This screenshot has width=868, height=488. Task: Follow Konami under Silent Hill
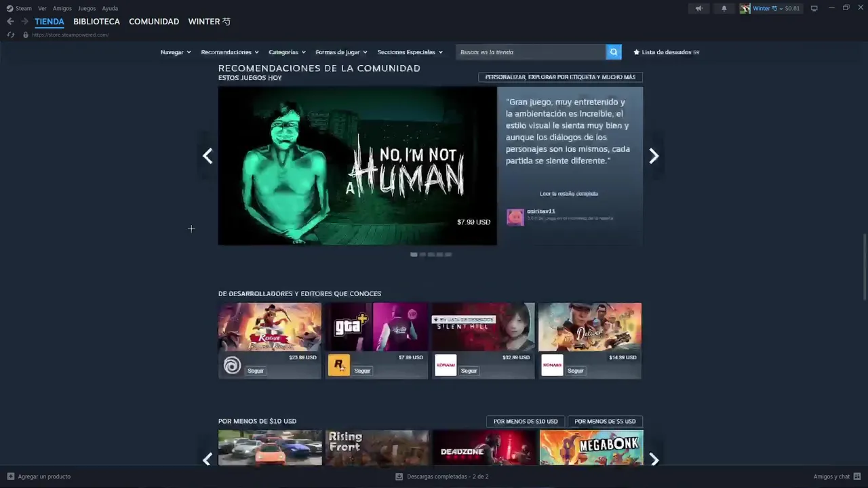pos(469,371)
